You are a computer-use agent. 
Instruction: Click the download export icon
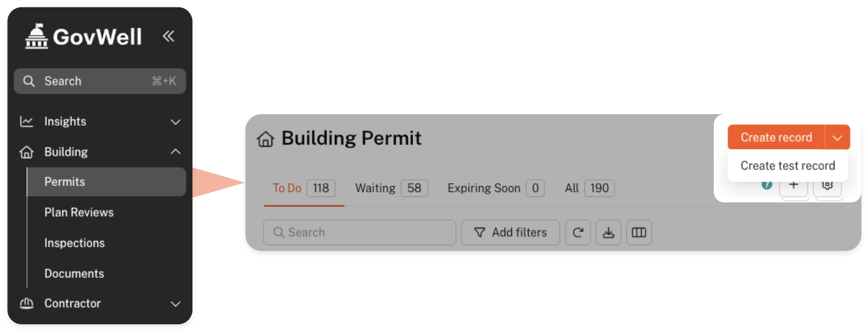[x=608, y=232]
